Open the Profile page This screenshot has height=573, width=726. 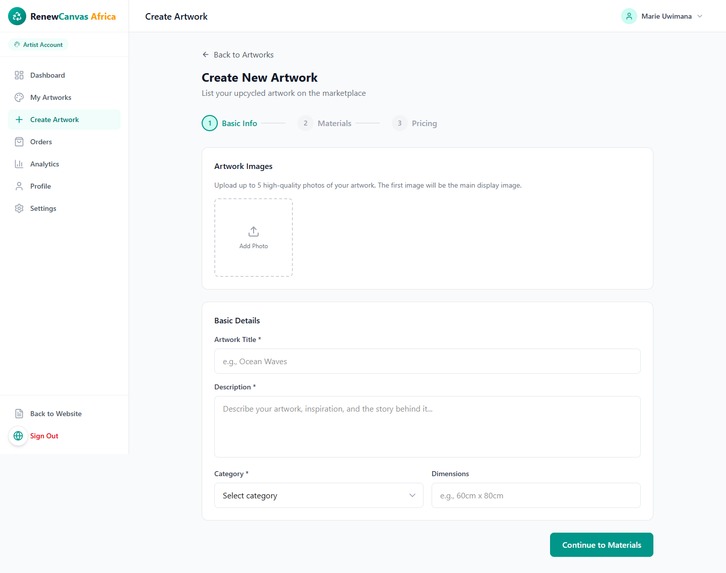point(64,186)
